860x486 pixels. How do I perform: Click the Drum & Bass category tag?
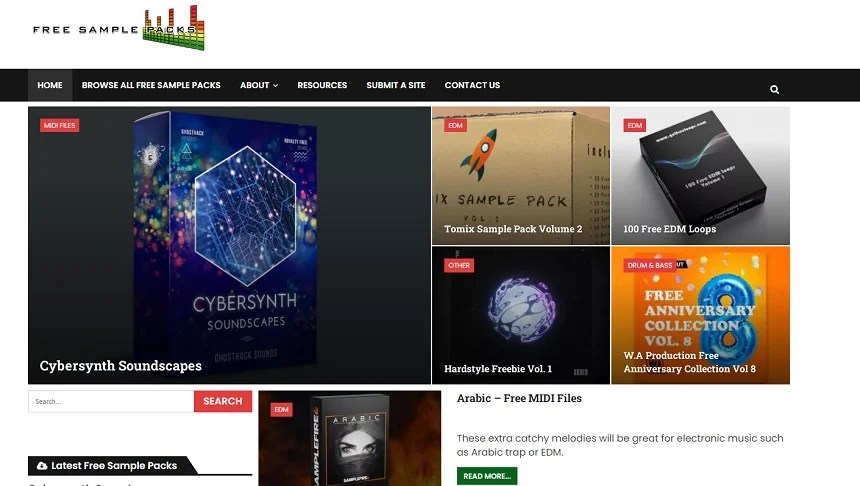[x=649, y=265]
